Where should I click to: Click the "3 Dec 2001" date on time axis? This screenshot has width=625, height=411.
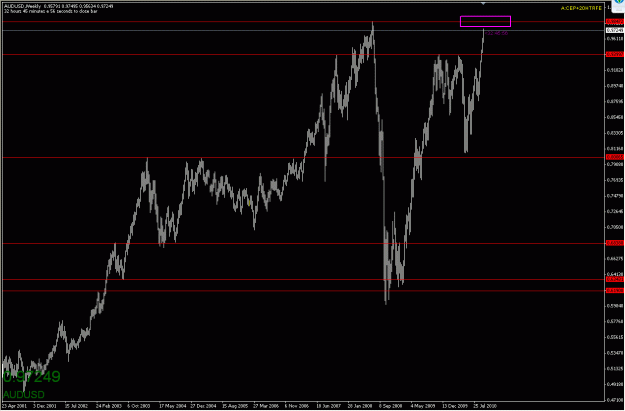(x=44, y=405)
